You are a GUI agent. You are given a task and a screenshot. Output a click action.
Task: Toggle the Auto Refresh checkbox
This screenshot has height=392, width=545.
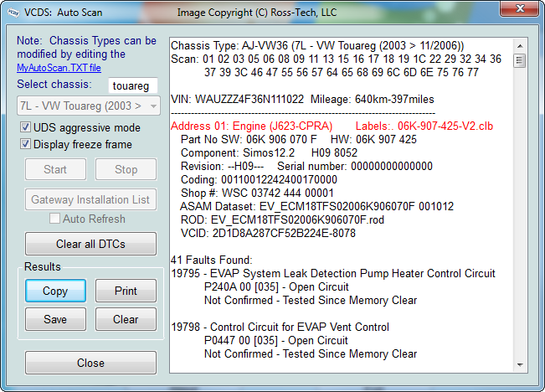coord(55,219)
